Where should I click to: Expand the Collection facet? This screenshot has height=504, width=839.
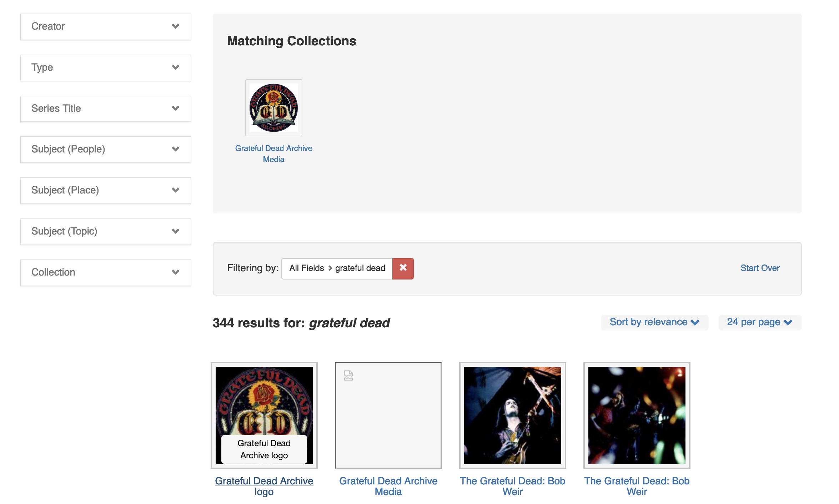tap(106, 273)
